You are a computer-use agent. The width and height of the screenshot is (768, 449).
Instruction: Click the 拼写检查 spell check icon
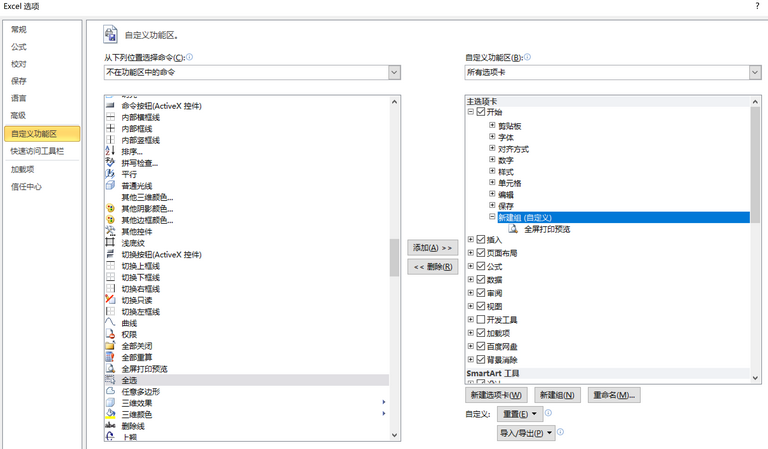(x=110, y=163)
